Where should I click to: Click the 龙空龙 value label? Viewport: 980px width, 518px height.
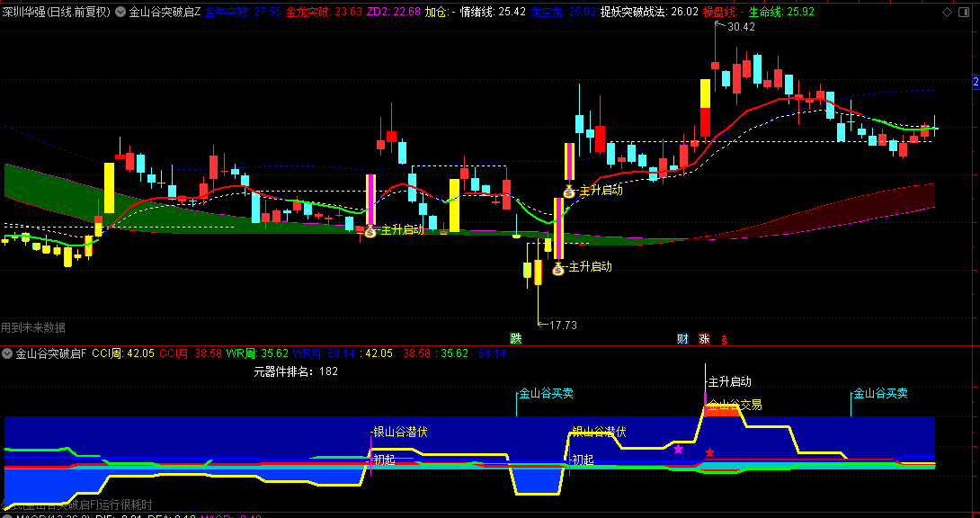pyautogui.click(x=563, y=12)
